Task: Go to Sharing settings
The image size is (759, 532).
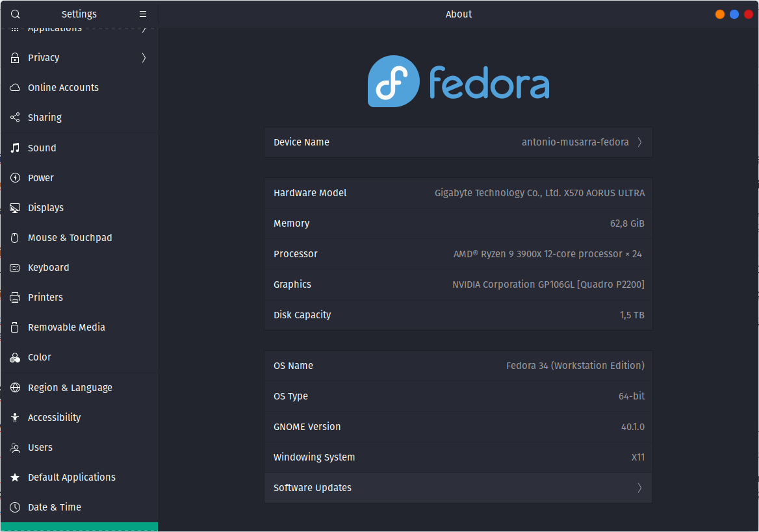Action: (79, 117)
